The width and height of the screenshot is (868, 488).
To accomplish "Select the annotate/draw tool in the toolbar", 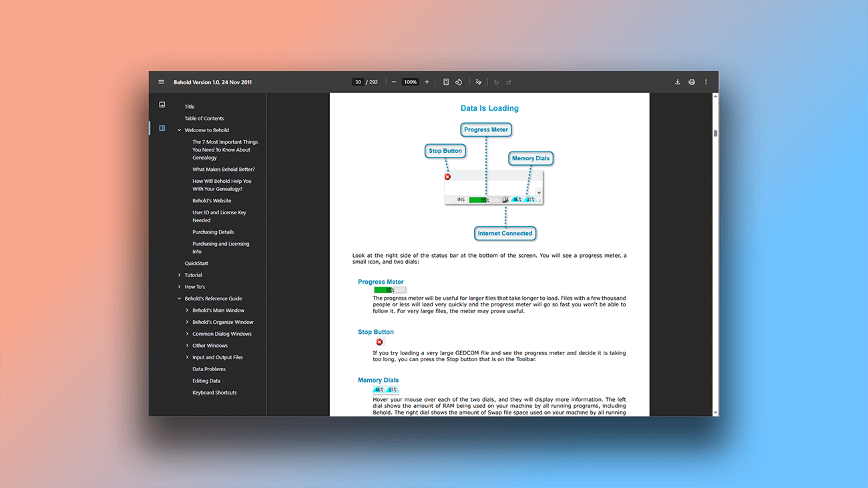I will point(479,81).
